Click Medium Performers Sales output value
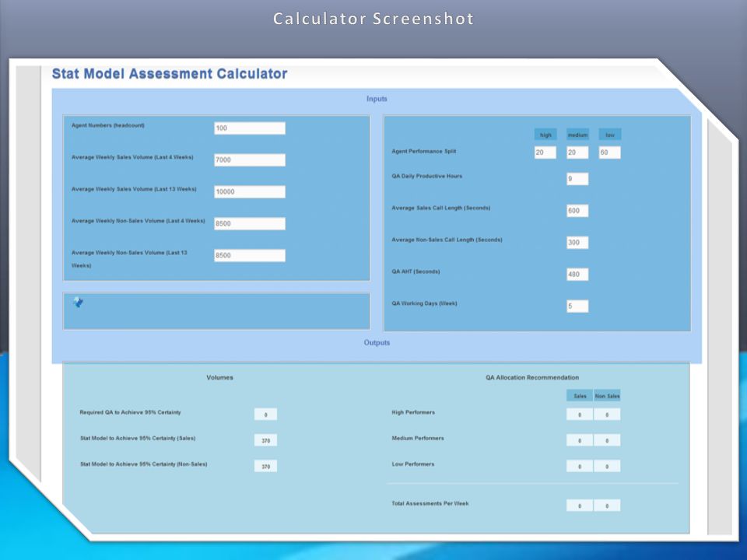 click(580, 440)
